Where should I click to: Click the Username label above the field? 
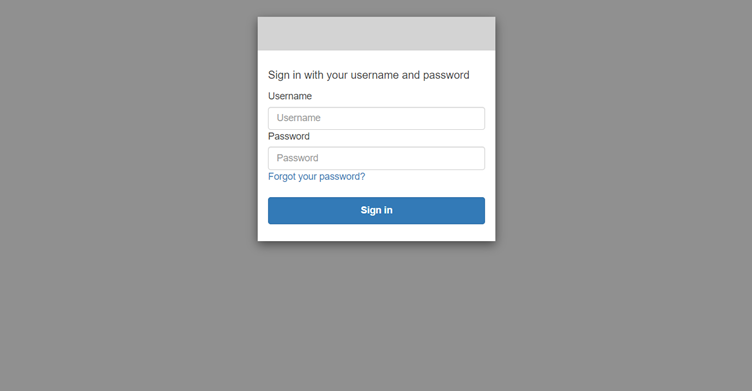coord(290,96)
